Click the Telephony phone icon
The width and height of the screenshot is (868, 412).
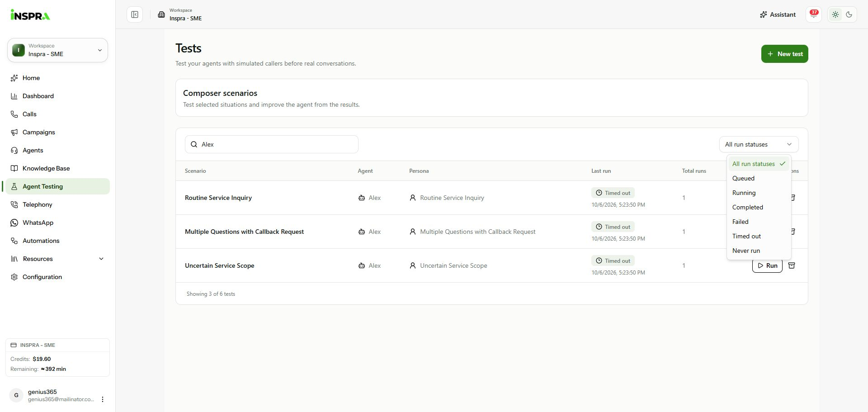[14, 204]
